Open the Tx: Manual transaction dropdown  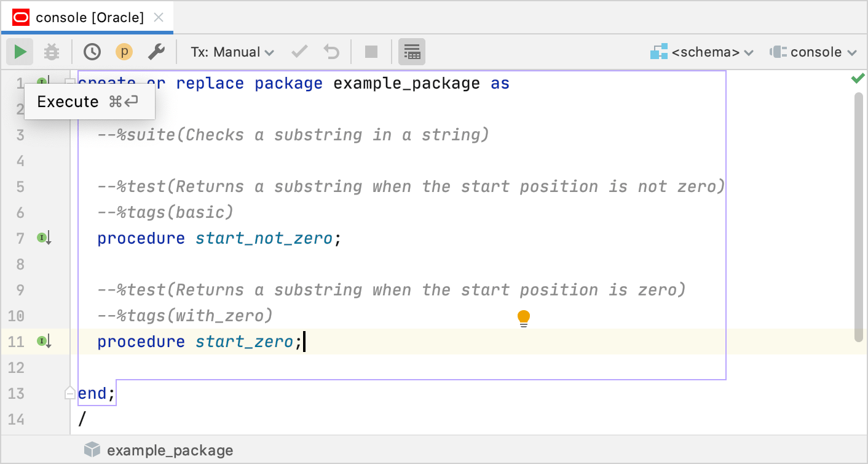tap(231, 52)
